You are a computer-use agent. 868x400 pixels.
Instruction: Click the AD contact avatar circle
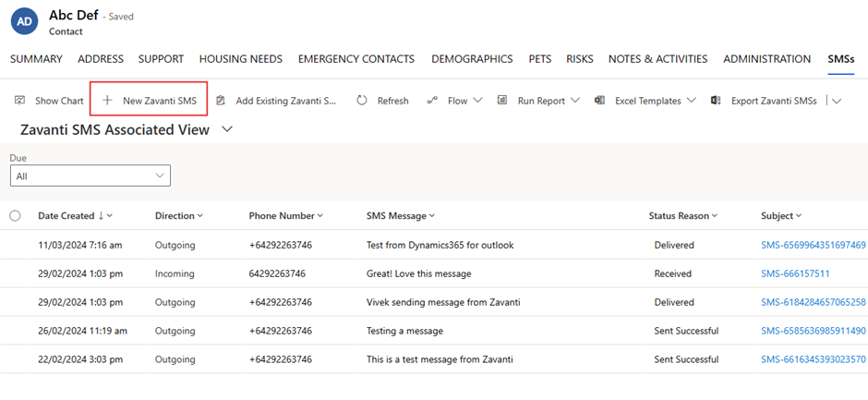coord(24,21)
